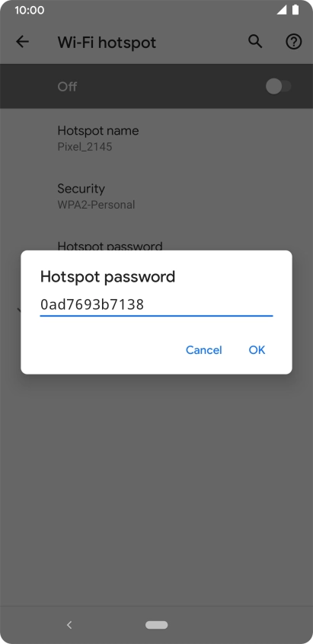Tap the dimmed area below the dialog
This screenshot has height=644, width=313.
[x=157, y=489]
